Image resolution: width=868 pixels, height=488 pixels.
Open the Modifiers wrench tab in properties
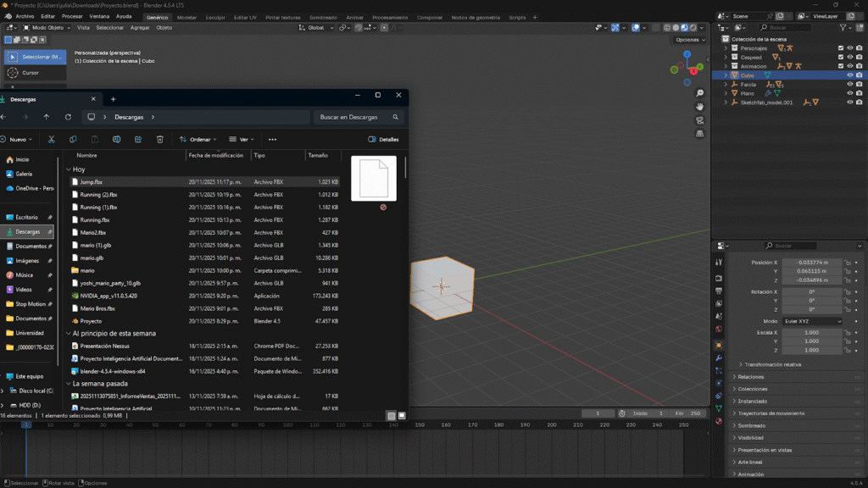(719, 358)
